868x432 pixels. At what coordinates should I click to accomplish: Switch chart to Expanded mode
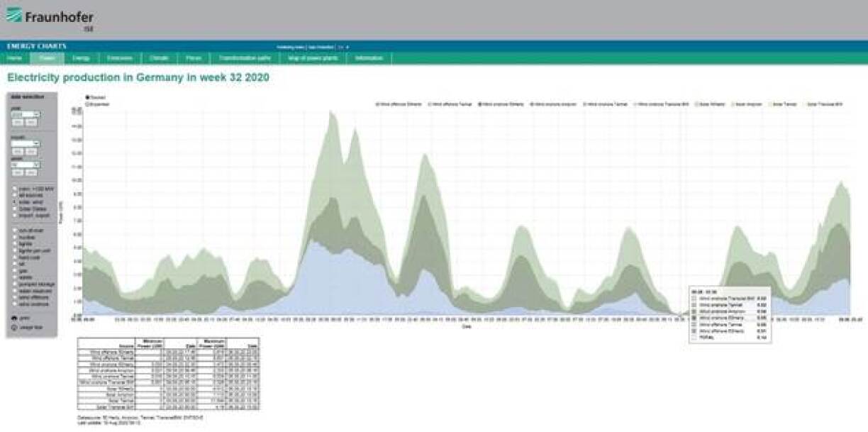pos(87,104)
